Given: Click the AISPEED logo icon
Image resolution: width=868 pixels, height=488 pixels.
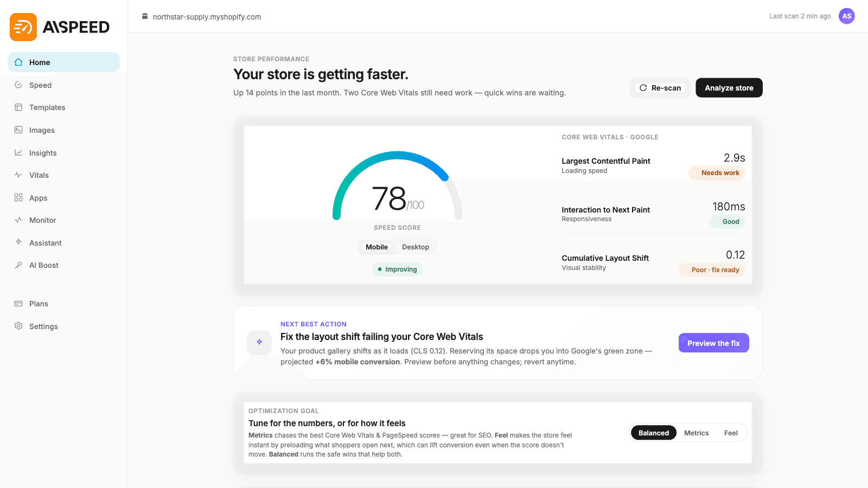Looking at the screenshot, I should (23, 27).
